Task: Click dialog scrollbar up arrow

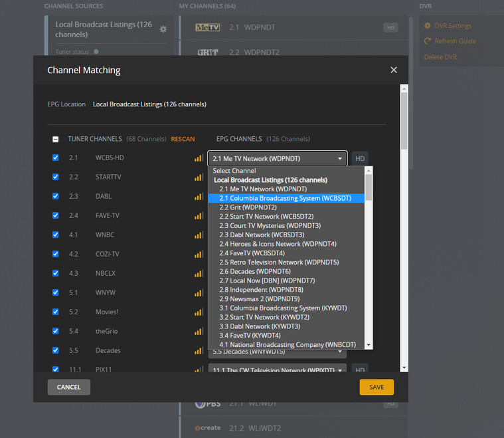Action: click(404, 88)
